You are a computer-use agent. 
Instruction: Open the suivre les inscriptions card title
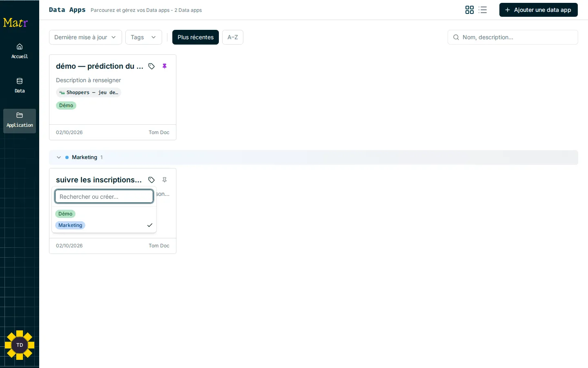(x=99, y=180)
